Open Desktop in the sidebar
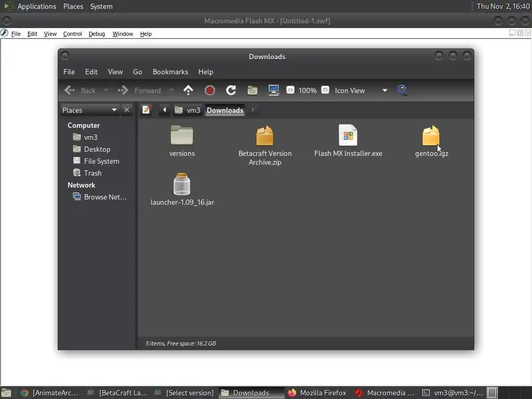This screenshot has width=532, height=399. coord(97,149)
